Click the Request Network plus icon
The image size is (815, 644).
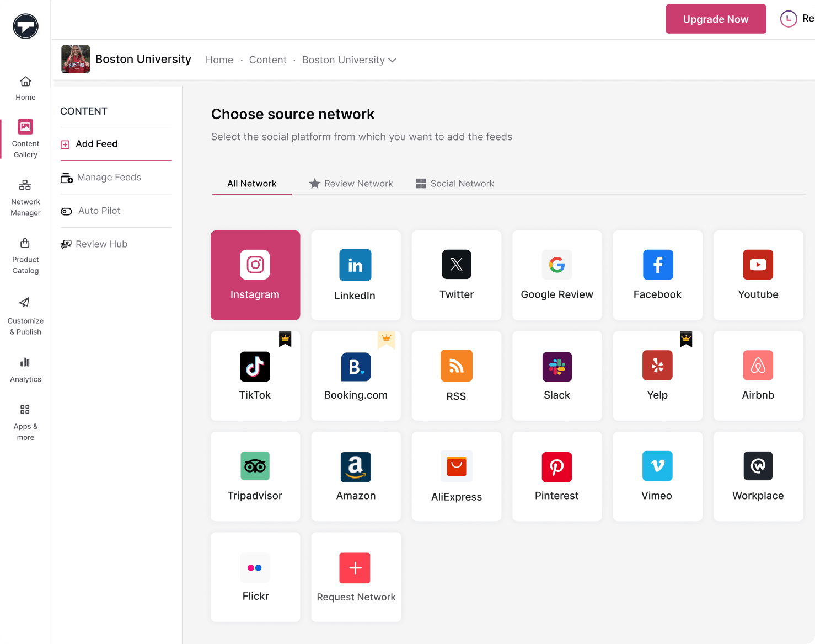(x=355, y=568)
